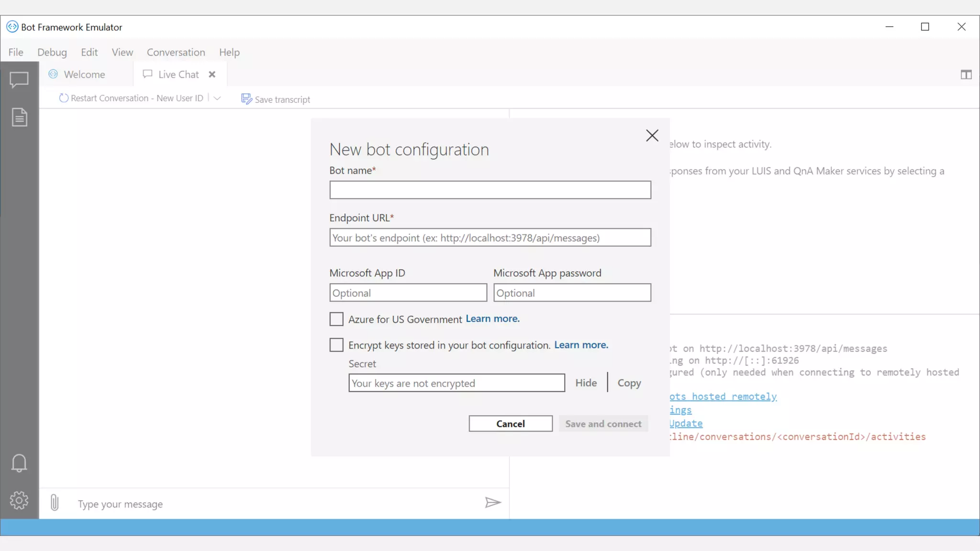
Task: Switch to the Welcome tab
Action: tap(84, 75)
